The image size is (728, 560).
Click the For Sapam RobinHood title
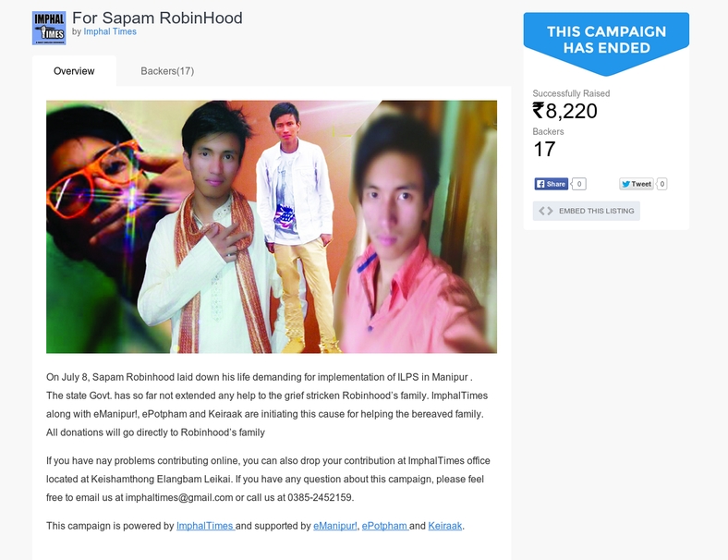pyautogui.click(x=157, y=18)
